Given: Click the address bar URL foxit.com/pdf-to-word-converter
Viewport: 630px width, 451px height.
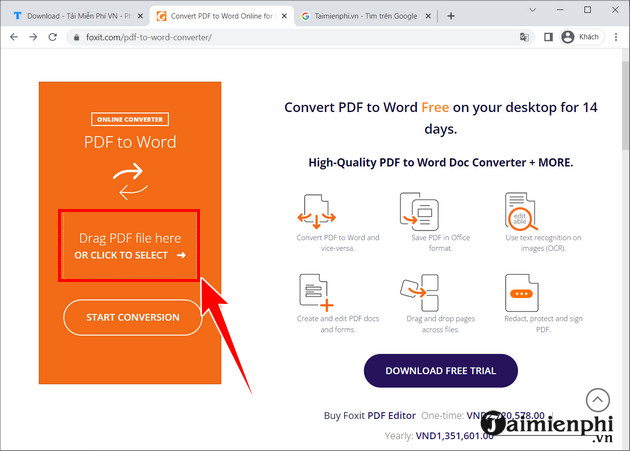Looking at the screenshot, I should (149, 37).
